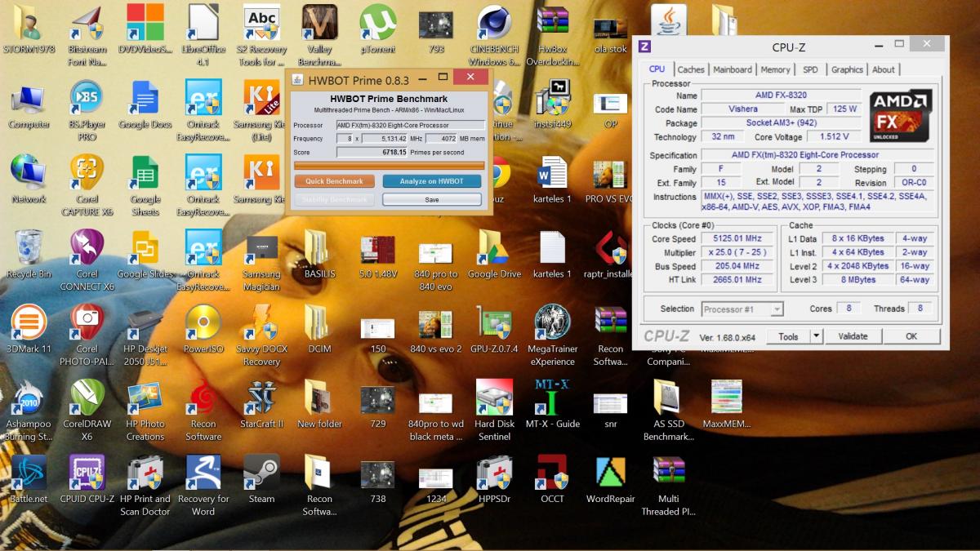The image size is (980, 551).
Task: Select the Valley Benchmark shortcut icon
Action: pyautogui.click(x=320, y=23)
